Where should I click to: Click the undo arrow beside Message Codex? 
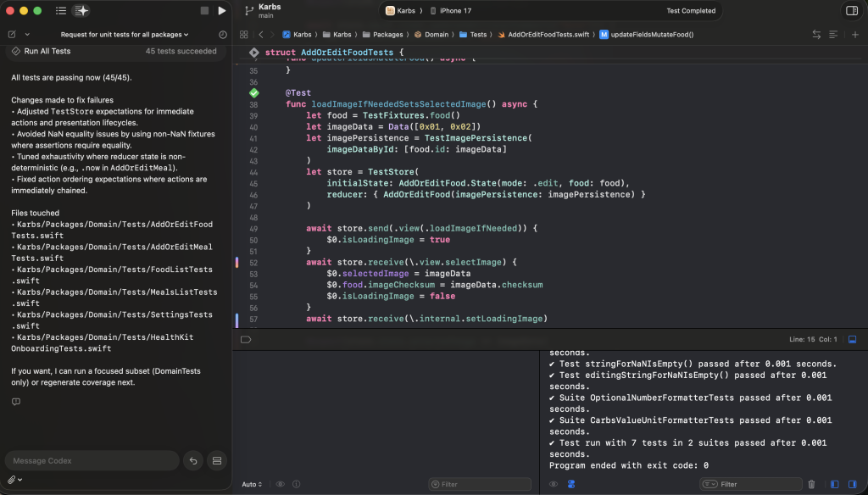[x=193, y=460]
